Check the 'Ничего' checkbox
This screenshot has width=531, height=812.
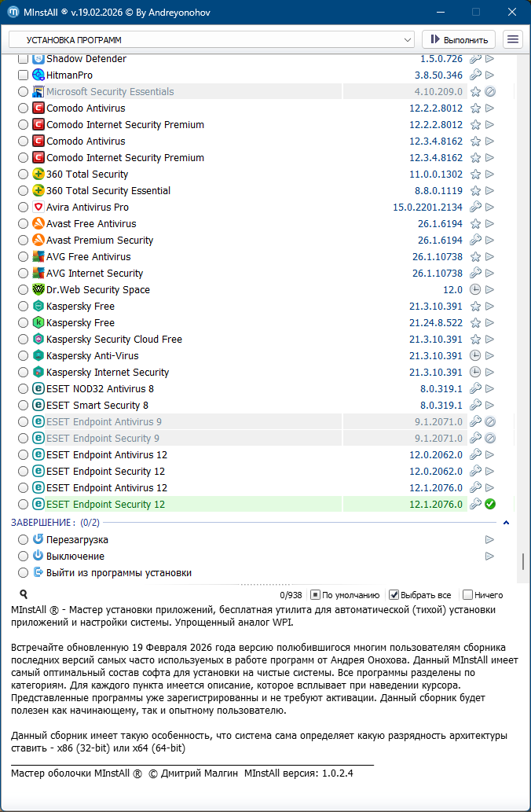468,595
